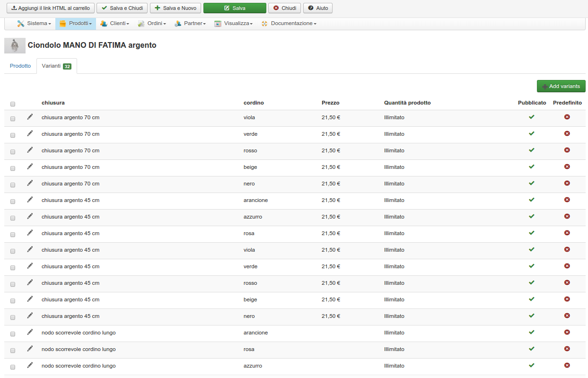Image resolution: width=588 pixels, height=378 pixels.
Task: Open the Clienti dropdown menu
Action: click(114, 24)
